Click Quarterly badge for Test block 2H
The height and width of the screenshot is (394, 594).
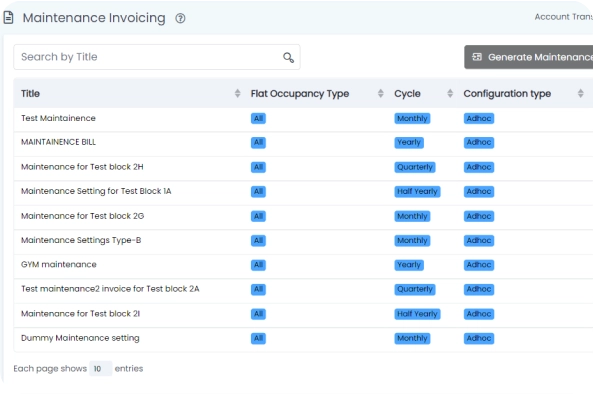coord(415,167)
